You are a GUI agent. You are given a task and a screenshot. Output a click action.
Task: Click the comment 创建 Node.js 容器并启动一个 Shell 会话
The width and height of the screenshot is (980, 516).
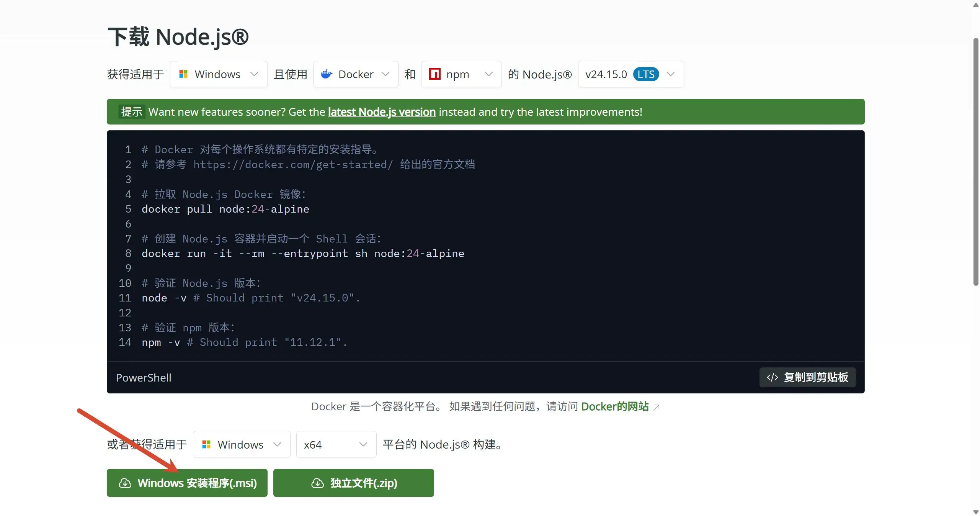click(x=261, y=239)
